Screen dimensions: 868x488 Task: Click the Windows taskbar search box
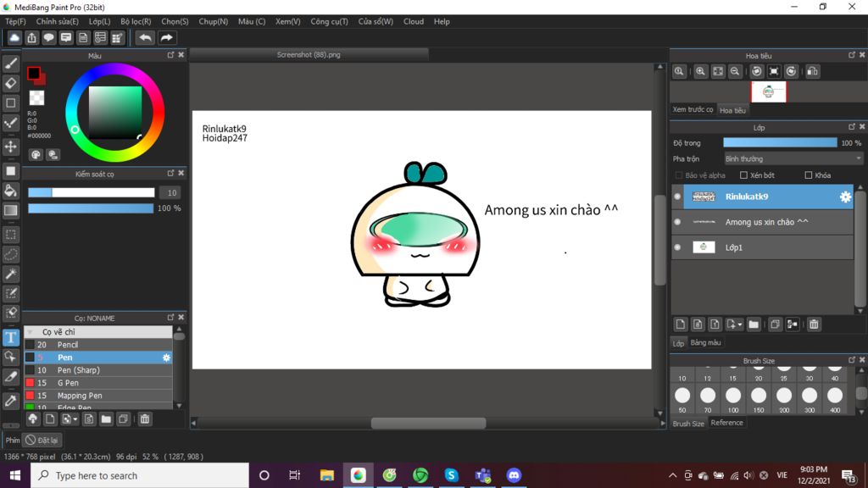(x=140, y=475)
